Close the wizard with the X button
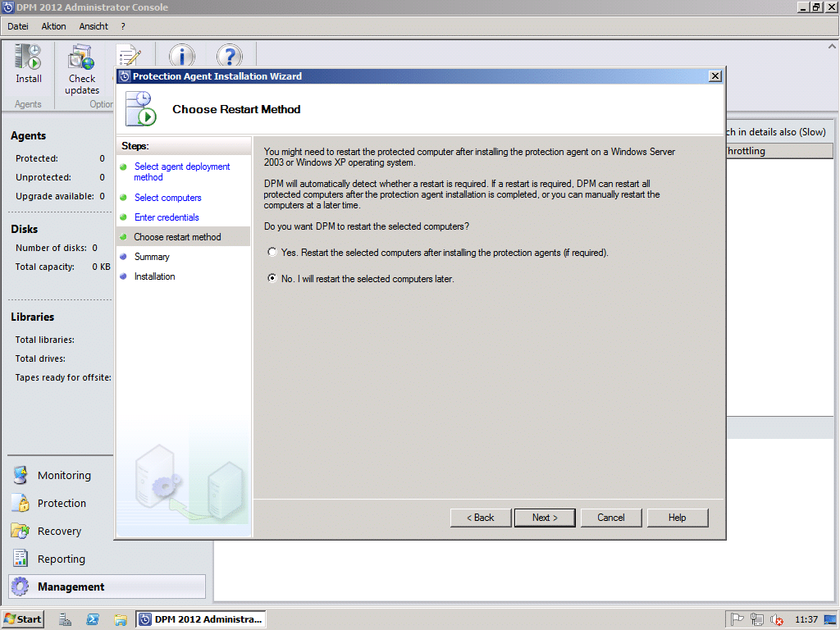 [x=714, y=76]
